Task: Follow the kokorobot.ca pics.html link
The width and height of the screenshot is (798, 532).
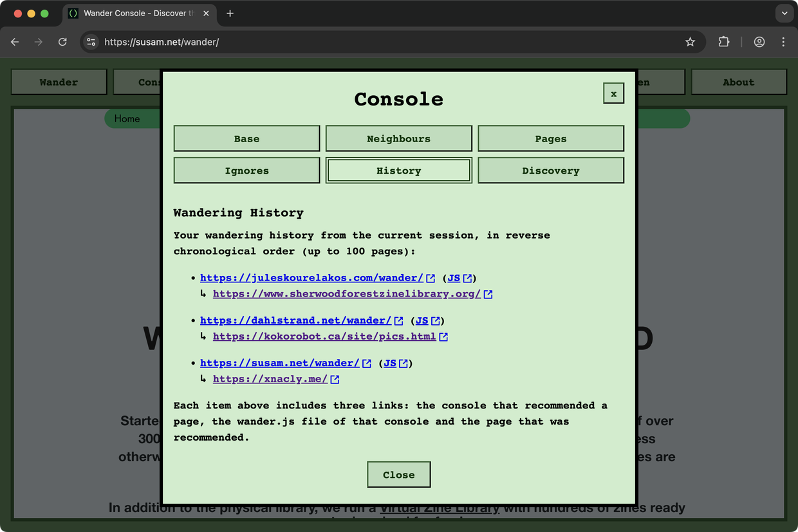Action: 324,336
